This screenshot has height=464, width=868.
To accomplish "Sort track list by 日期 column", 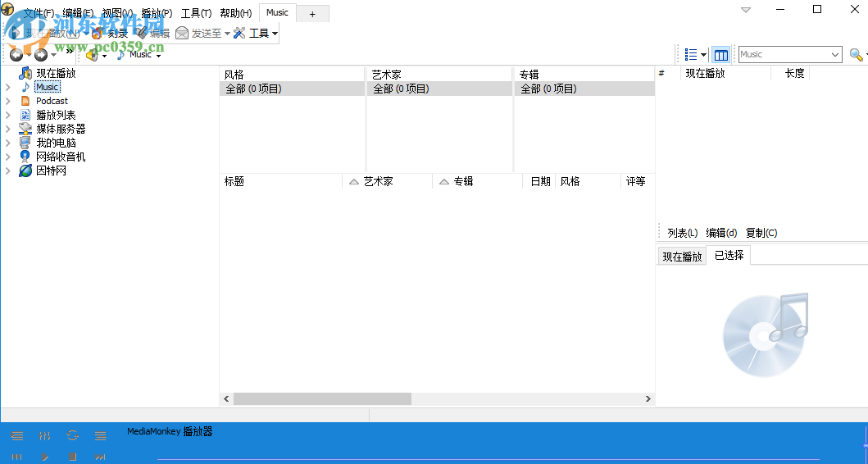I will [539, 181].
